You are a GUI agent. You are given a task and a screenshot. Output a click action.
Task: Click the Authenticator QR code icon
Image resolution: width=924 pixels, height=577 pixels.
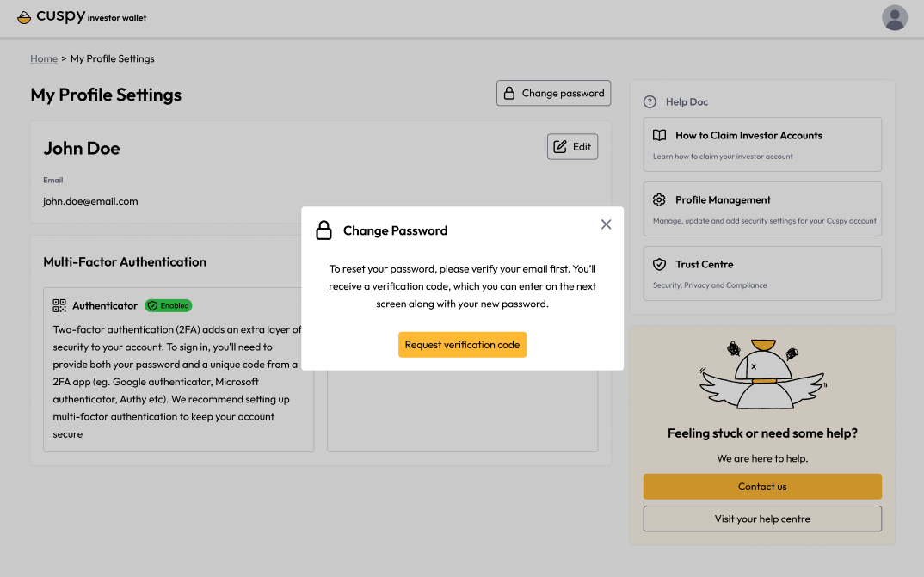click(x=59, y=305)
